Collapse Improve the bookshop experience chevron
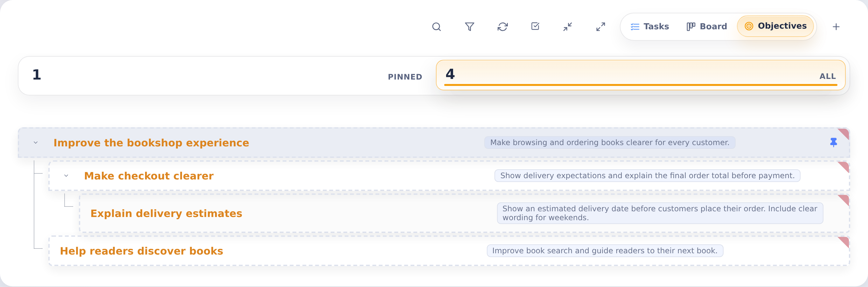Screen dimensions: 868x287 (x=36, y=143)
